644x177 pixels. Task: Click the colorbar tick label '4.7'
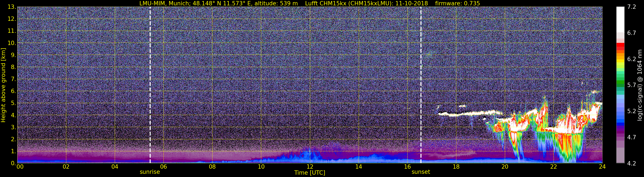click(632, 137)
